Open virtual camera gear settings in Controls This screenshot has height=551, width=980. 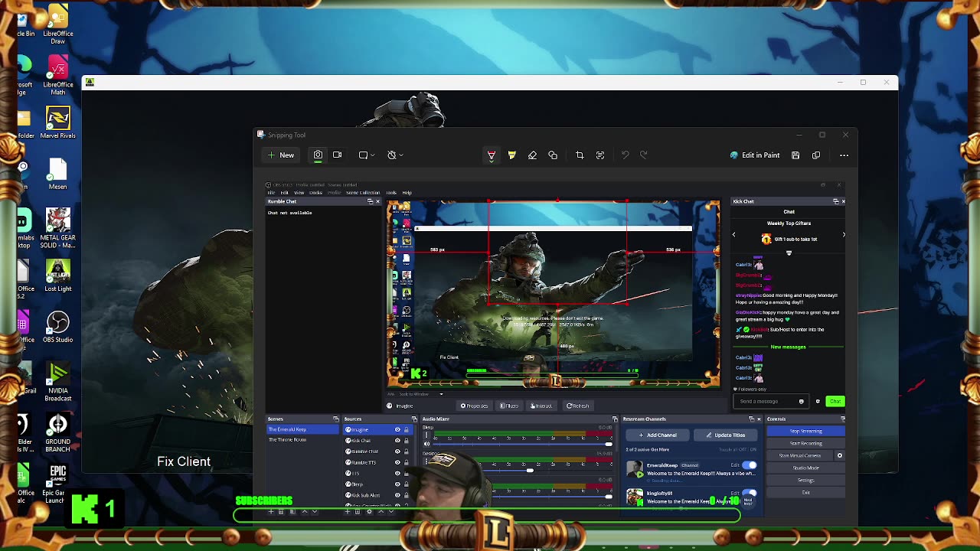point(840,455)
